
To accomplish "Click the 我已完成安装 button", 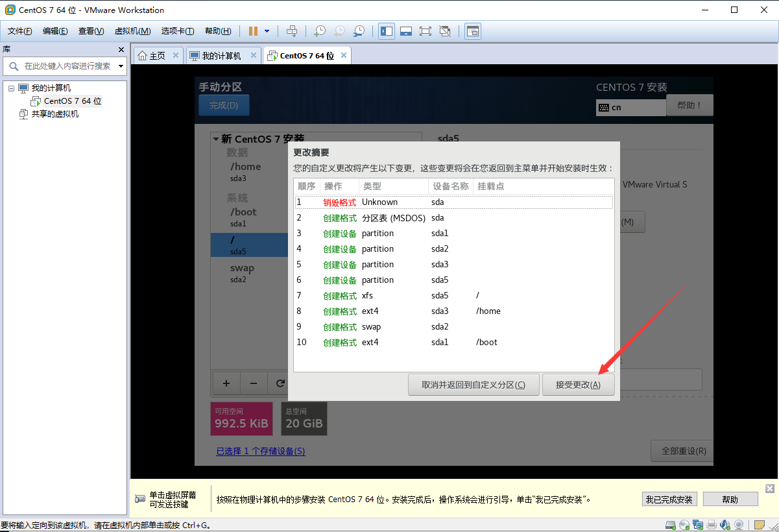I will (669, 500).
